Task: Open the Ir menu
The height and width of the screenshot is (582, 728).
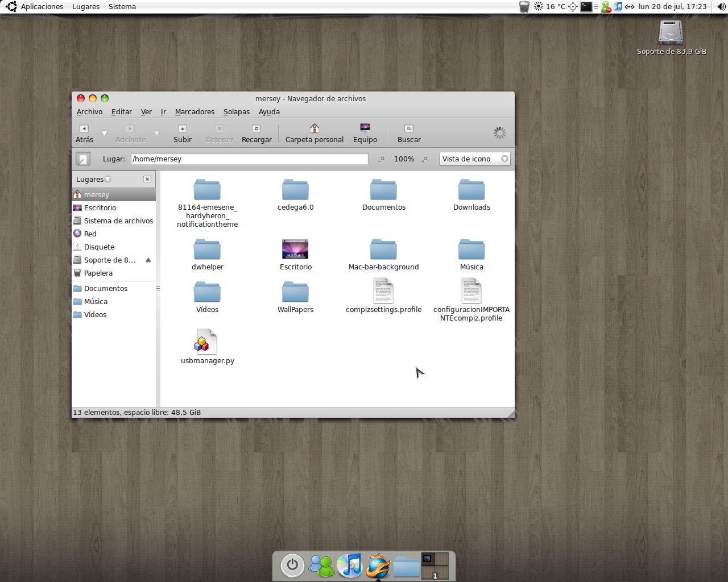Action: point(163,112)
